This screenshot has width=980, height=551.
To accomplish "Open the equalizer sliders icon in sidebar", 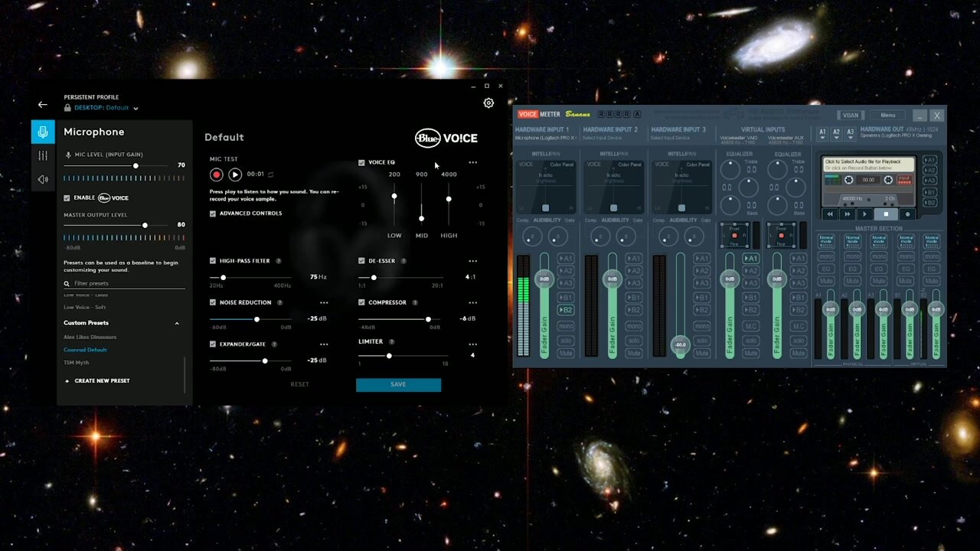I will (43, 155).
